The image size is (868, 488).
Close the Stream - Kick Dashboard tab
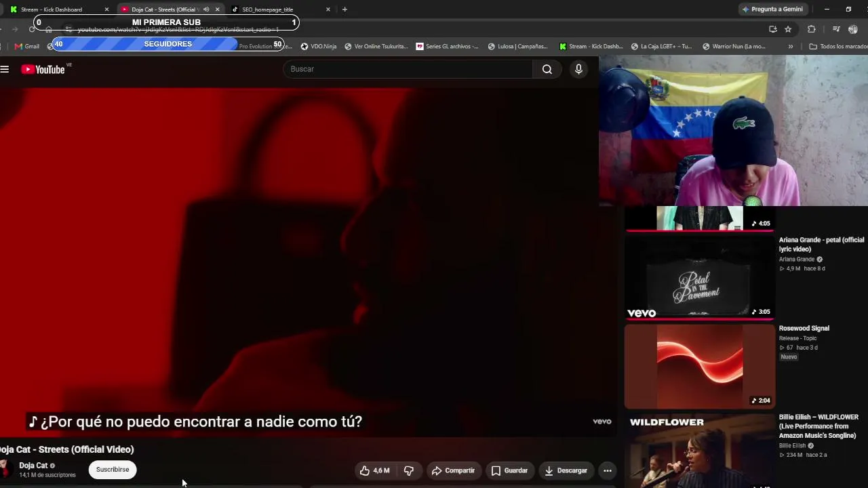point(106,9)
